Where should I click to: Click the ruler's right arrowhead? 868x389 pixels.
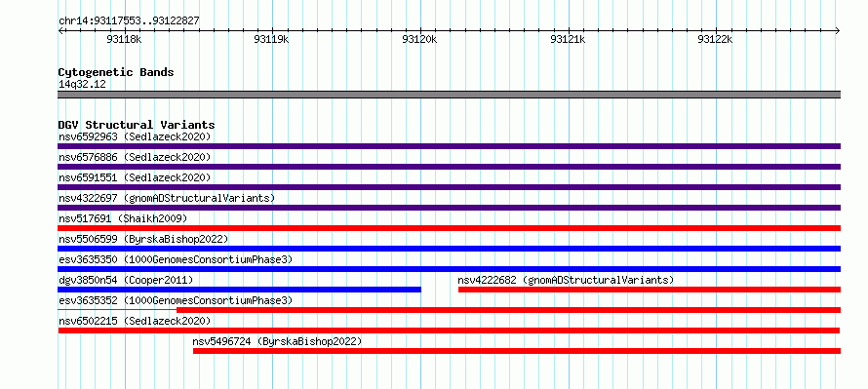[x=838, y=30]
